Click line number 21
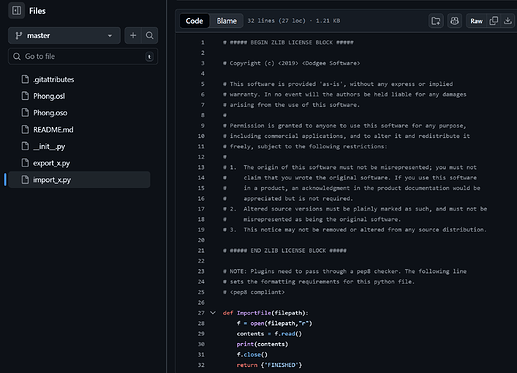The image size is (517, 373). pos(201,251)
